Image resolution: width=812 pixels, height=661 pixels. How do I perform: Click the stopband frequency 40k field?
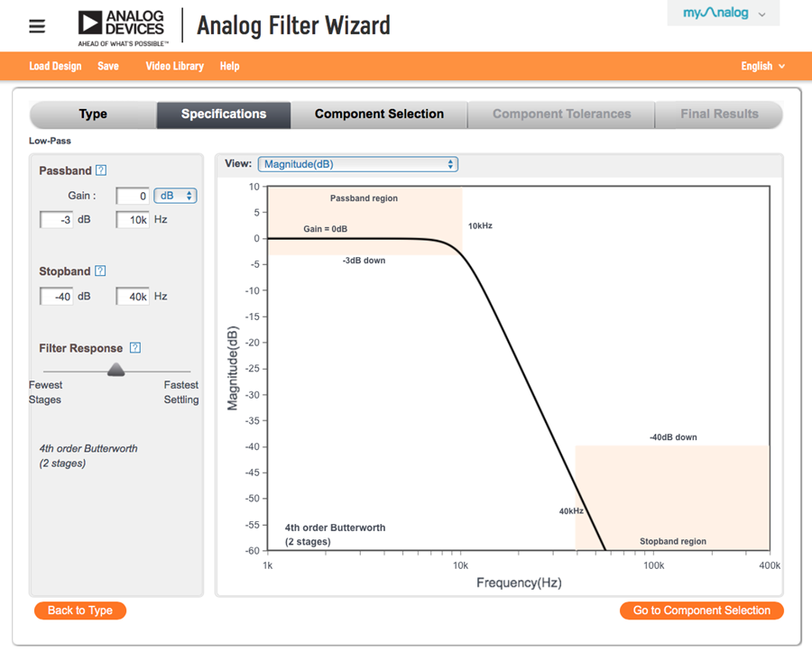tap(133, 296)
